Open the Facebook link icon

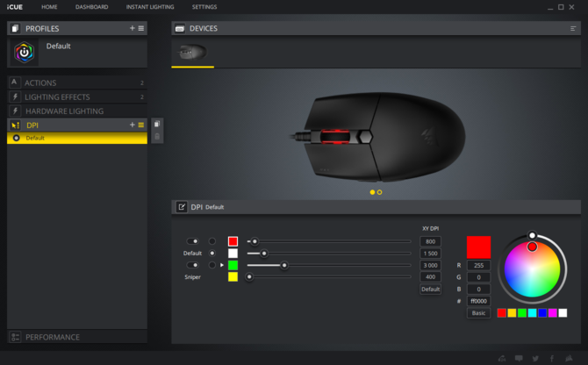point(552,358)
